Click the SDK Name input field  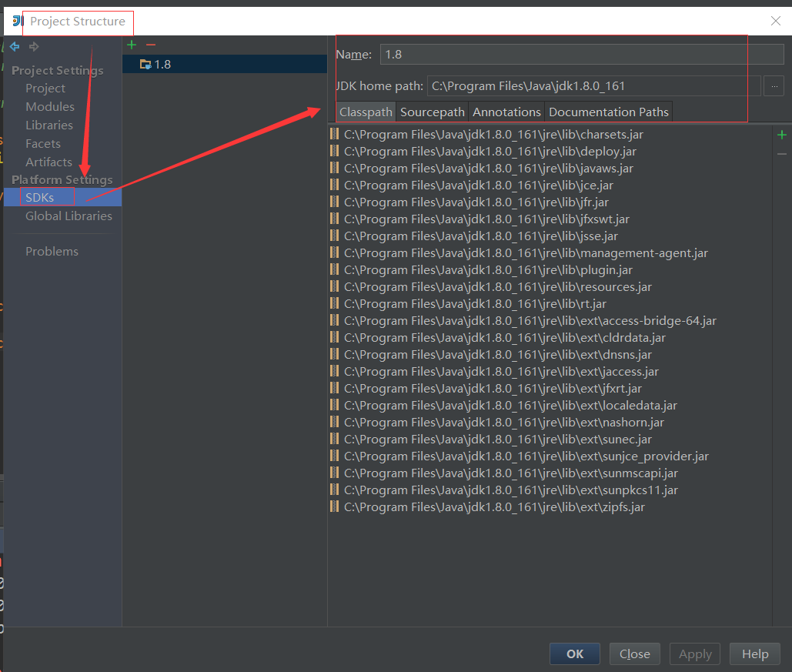click(582, 55)
